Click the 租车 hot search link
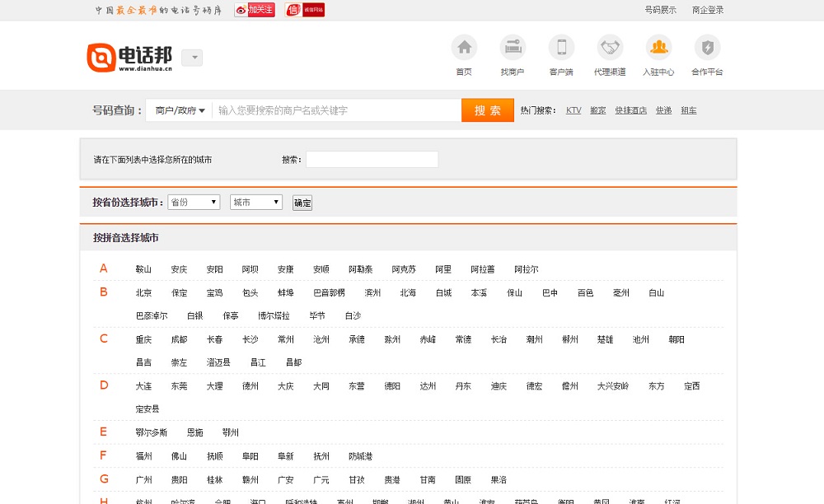 point(689,110)
